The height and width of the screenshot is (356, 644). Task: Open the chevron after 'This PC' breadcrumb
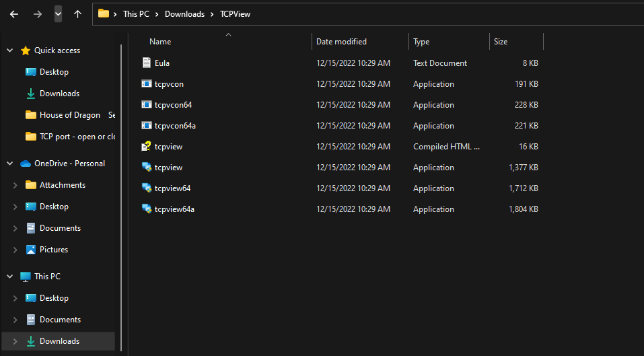click(x=157, y=14)
